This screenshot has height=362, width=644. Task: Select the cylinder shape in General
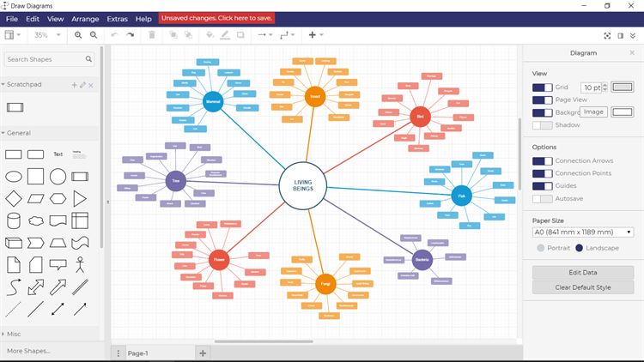[x=14, y=220]
